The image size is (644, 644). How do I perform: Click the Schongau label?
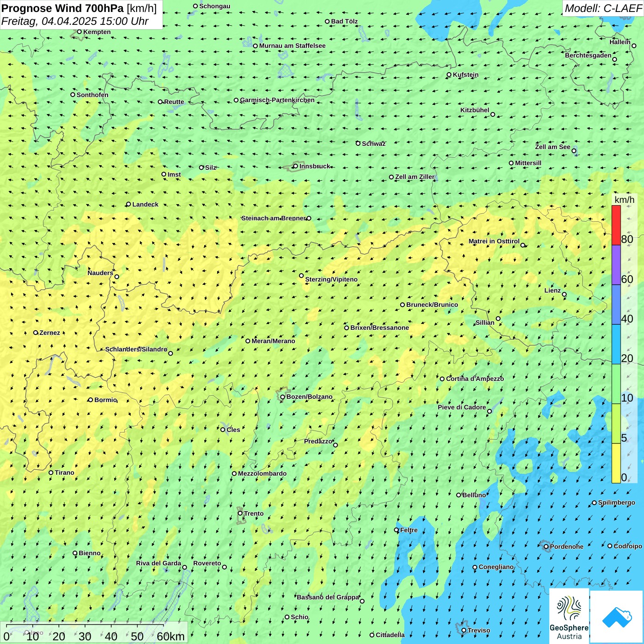tap(214, 6)
